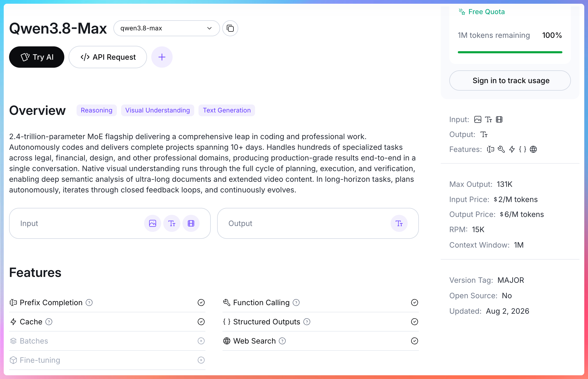The height and width of the screenshot is (379, 588).
Task: Open Cache help tooltip icon
Action: coord(49,322)
